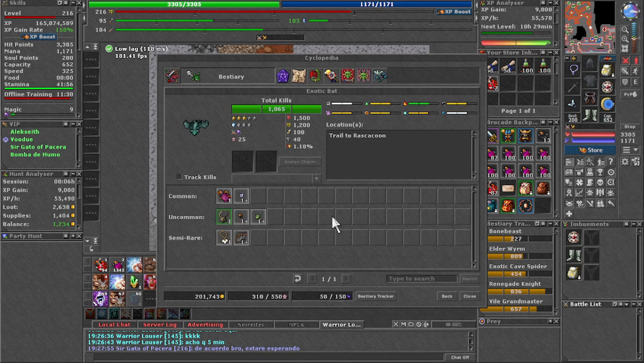Close current chat channel with X icon
644x363 pixels.
pyautogui.click(x=396, y=324)
